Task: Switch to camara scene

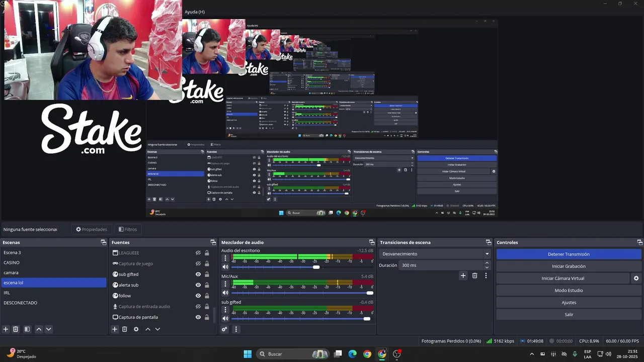Action: tap(53, 273)
